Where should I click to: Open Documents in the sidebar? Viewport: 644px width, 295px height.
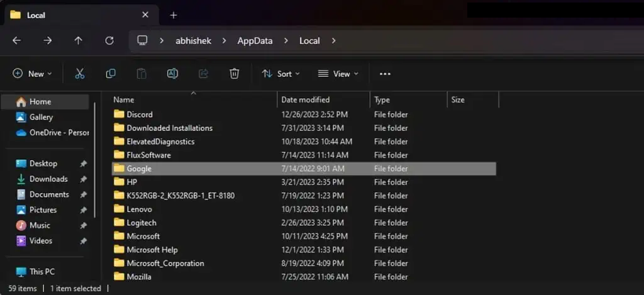(49, 194)
